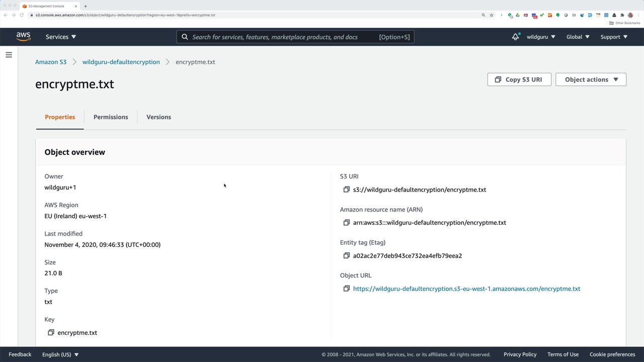The height and width of the screenshot is (362, 644).
Task: Click the AWS logo home icon
Action: (x=23, y=37)
